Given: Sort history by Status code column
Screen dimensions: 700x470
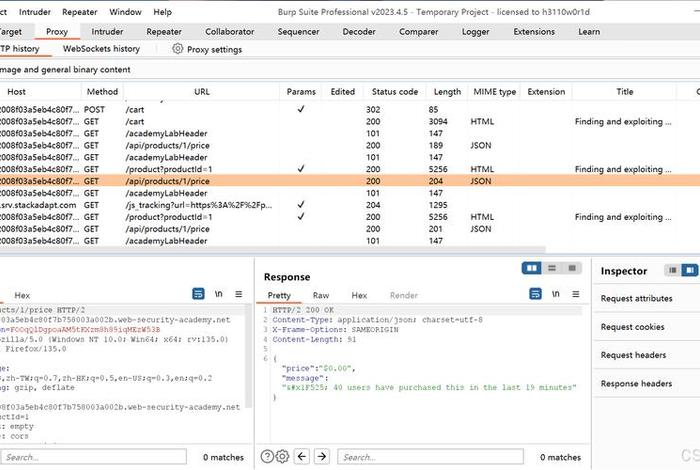Looking at the screenshot, I should point(394,92).
